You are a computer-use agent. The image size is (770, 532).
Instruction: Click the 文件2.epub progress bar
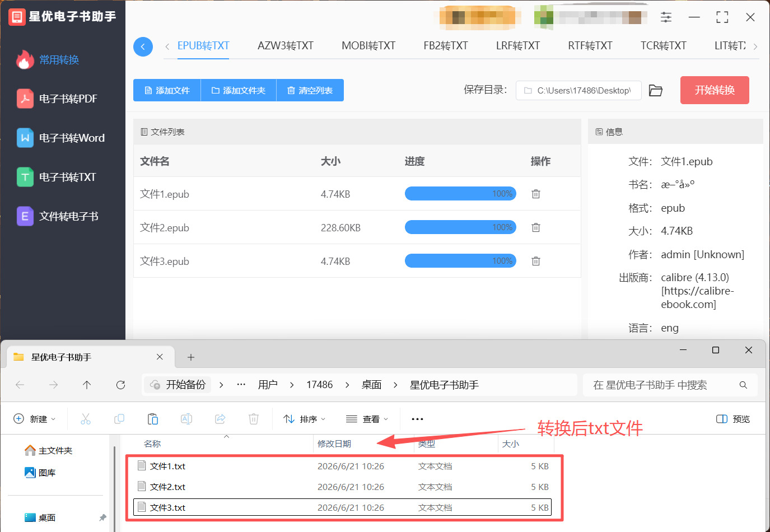tap(460, 227)
